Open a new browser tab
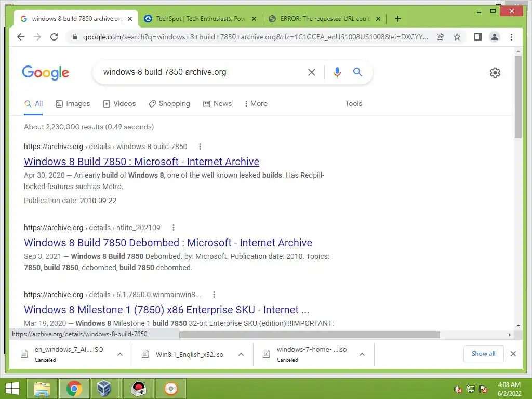This screenshot has width=532, height=399. [x=398, y=19]
